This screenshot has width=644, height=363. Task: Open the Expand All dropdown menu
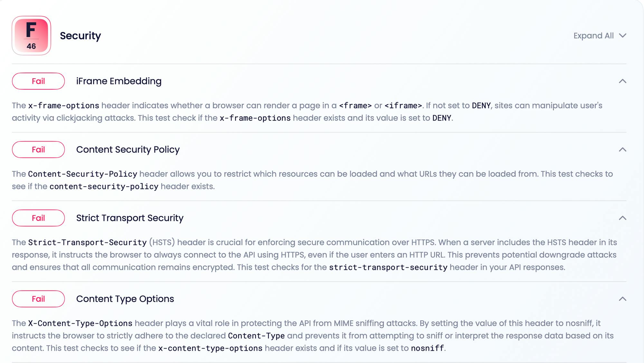[x=600, y=35]
